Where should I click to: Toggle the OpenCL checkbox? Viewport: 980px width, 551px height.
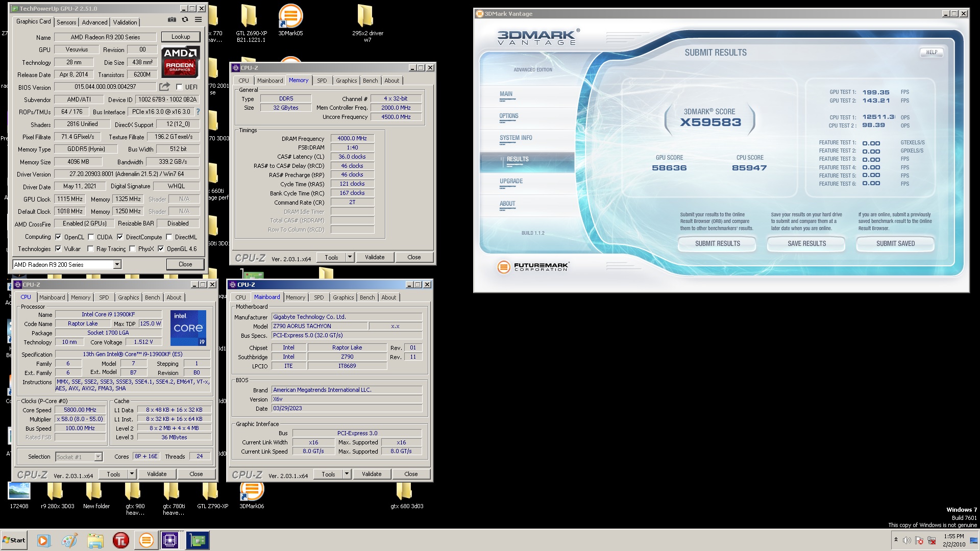(58, 237)
